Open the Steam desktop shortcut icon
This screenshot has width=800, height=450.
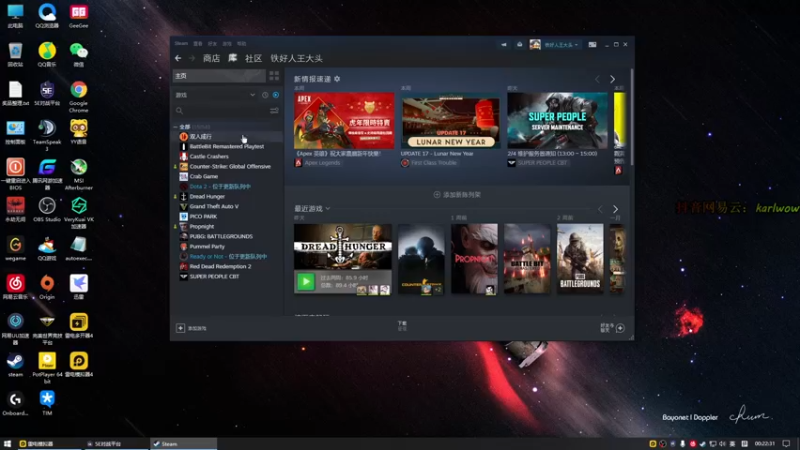(15, 365)
